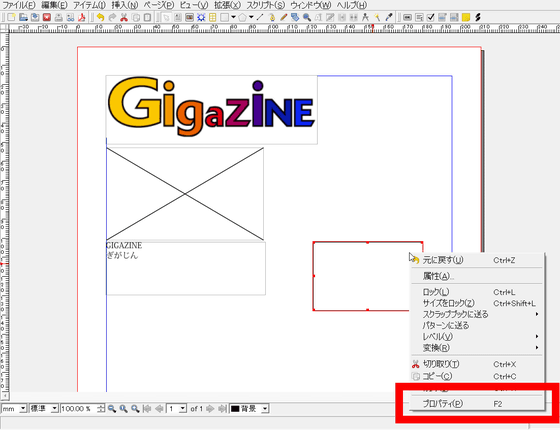Click the 100.00 % zoom field
This screenshot has width=560, height=430.
pos(79,408)
